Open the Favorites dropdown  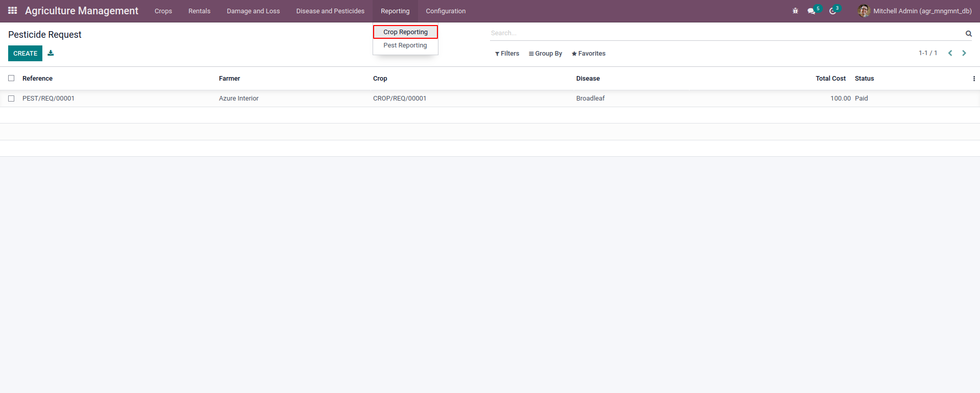pos(589,54)
